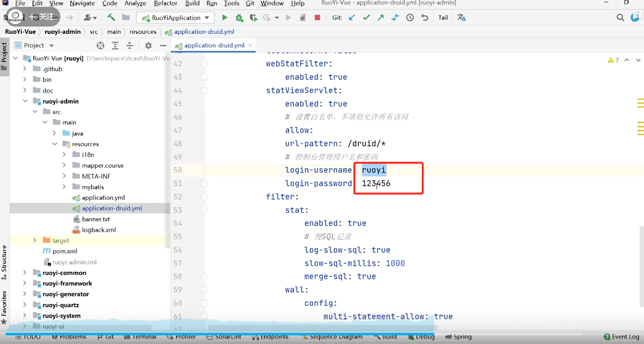Click RuoYi-Vue breadcrumb in navigation bar

click(20, 31)
